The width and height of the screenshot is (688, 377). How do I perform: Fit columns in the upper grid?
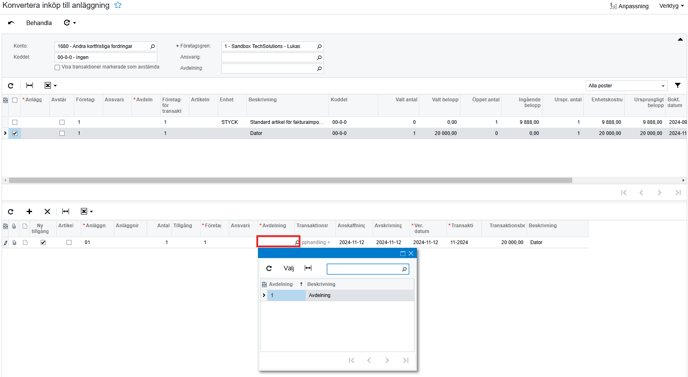29,86
